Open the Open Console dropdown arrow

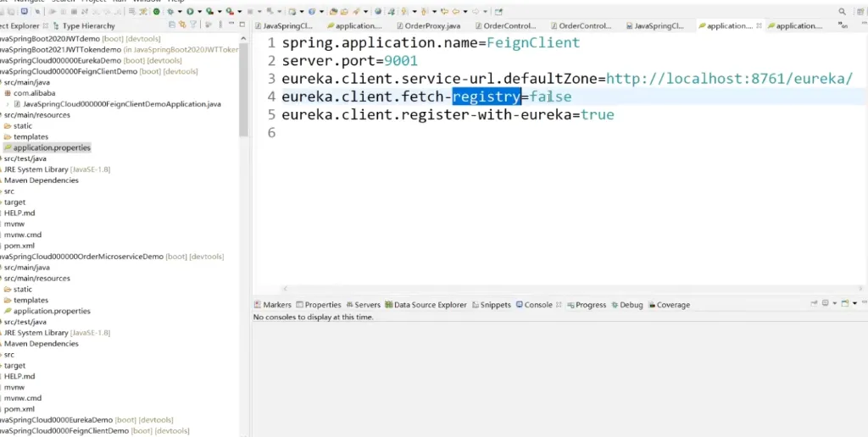pos(854,304)
